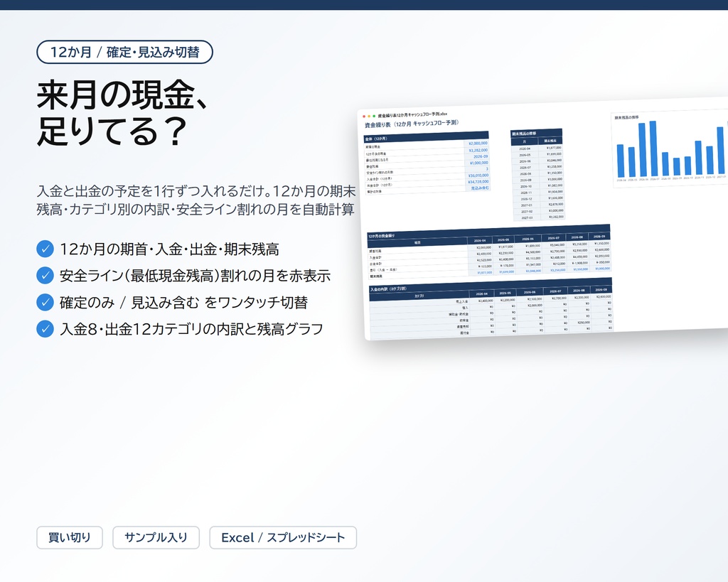Click the サンプル入り tag
The height and width of the screenshot is (582, 728).
156,537
